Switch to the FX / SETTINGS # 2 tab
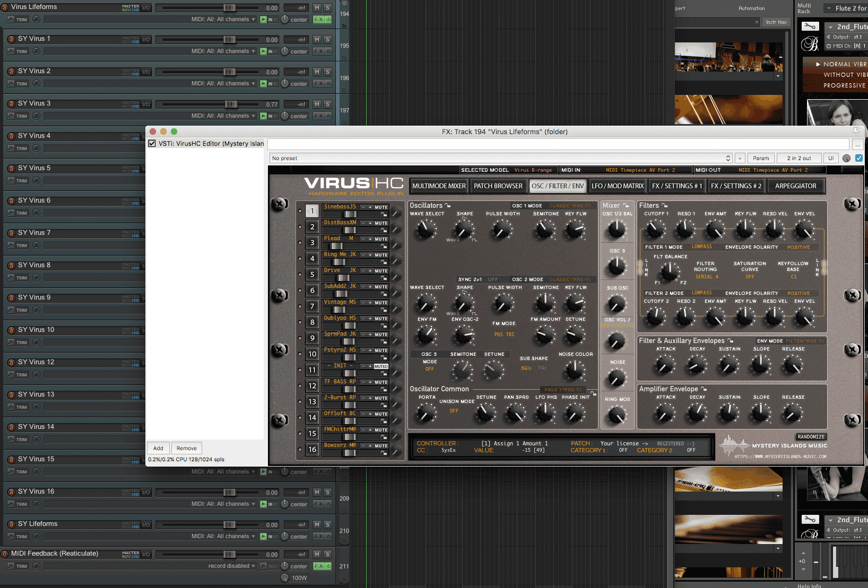Screen dimensions: 868x588 [x=736, y=186]
